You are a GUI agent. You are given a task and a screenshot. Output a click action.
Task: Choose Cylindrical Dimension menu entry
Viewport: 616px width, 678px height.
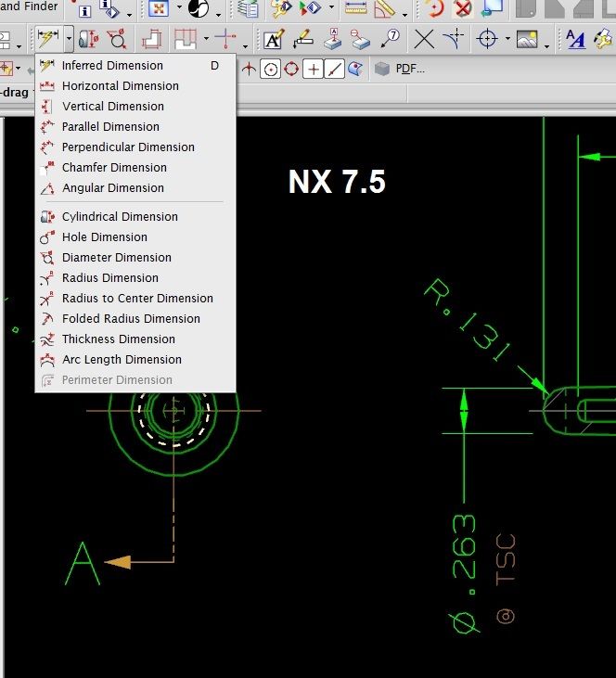(x=135, y=217)
